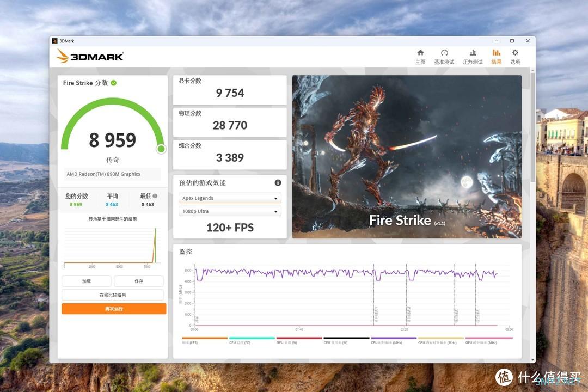
Task: Click the vertical scrollbar of 3DMark window
Action: tap(532, 127)
